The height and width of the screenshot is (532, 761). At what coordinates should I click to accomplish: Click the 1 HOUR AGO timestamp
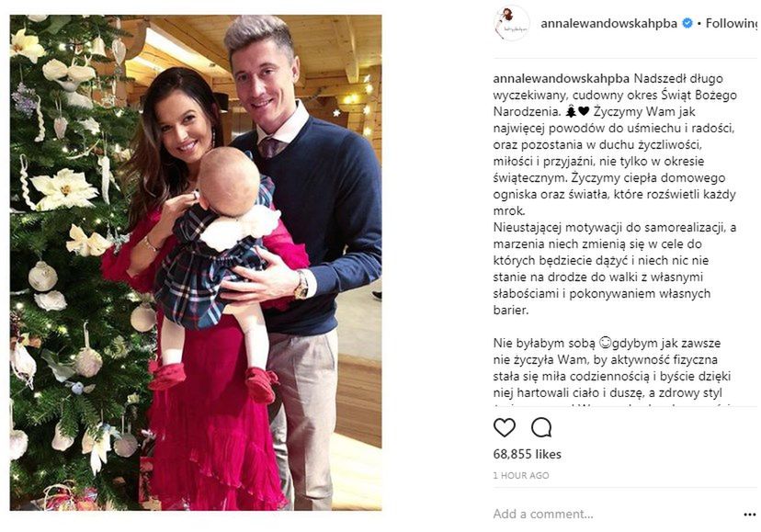pyautogui.click(x=521, y=476)
